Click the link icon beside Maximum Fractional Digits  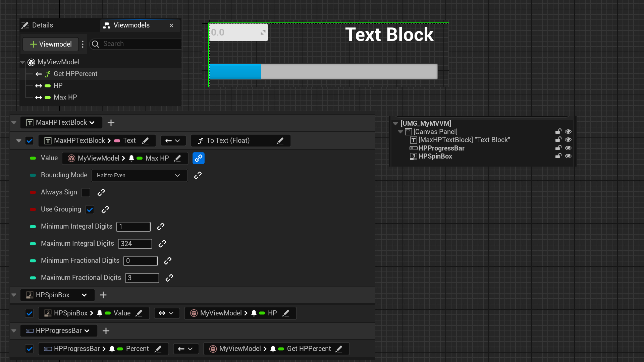coord(169,278)
